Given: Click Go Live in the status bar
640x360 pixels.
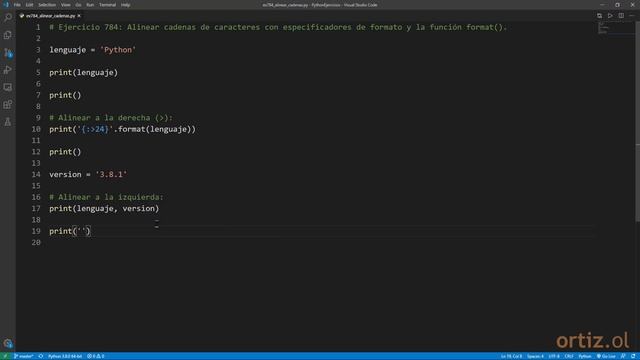Looking at the screenshot, I should tap(606, 356).
